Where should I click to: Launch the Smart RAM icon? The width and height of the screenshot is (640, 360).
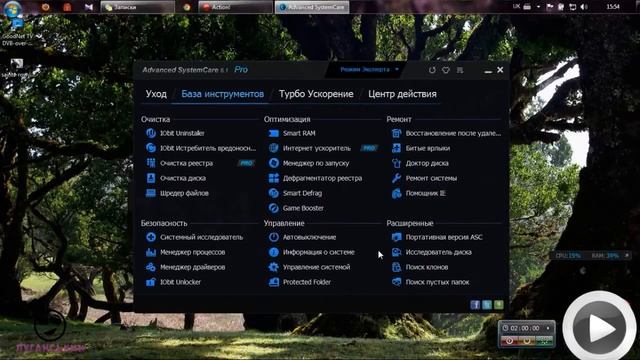tap(273, 133)
